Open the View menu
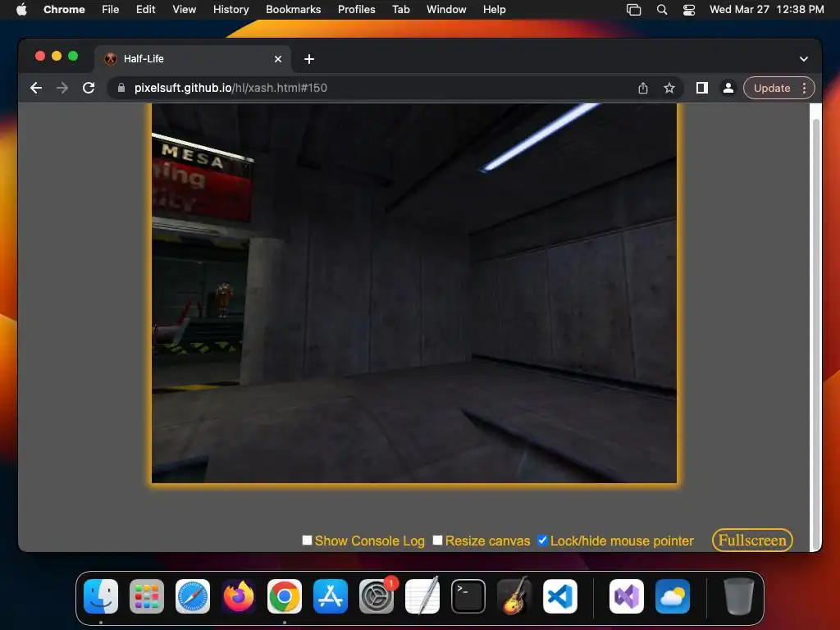Viewport: 840px width, 630px height. [185, 9]
